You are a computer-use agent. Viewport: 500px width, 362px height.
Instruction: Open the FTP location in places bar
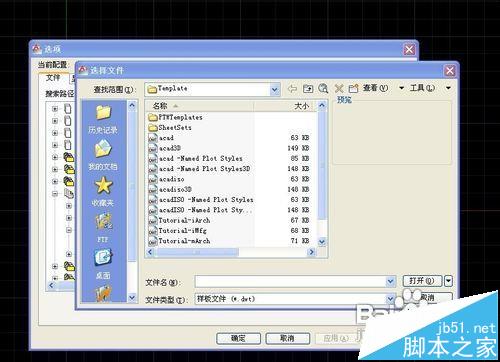[x=103, y=228]
